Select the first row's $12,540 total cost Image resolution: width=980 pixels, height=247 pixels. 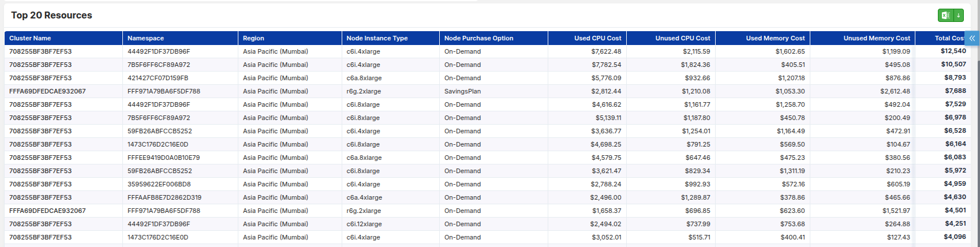click(953, 51)
